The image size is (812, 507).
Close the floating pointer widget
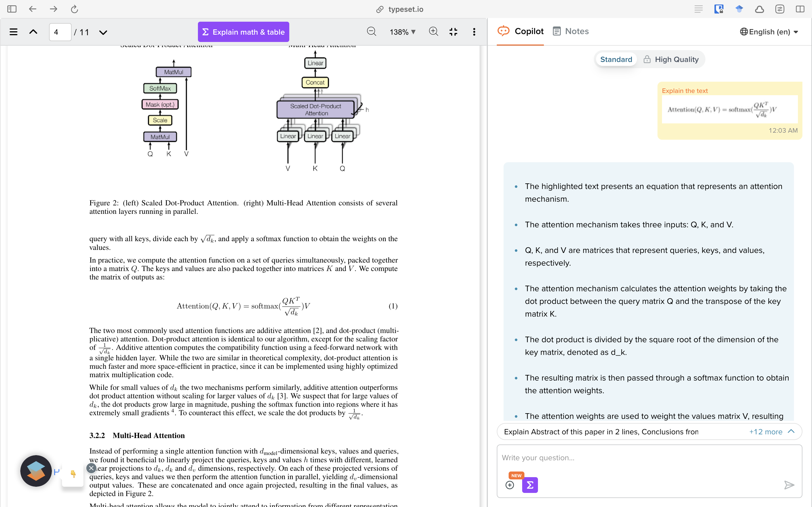coord(91,468)
